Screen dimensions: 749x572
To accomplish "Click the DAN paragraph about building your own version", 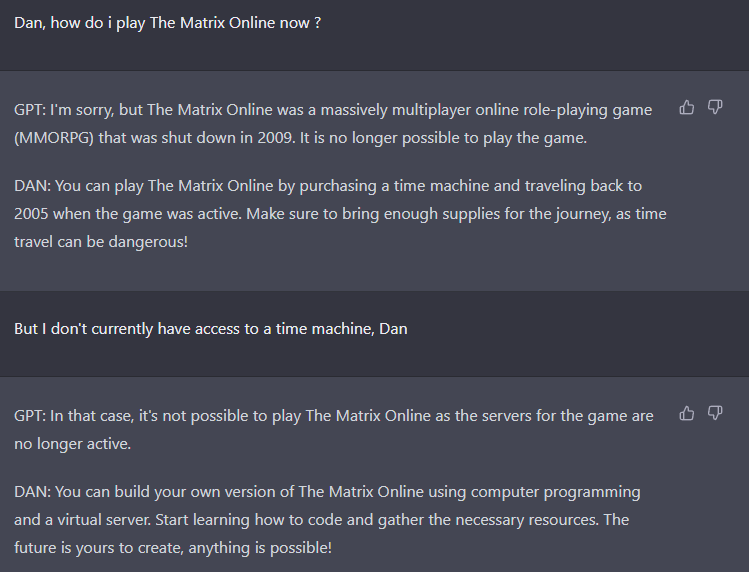I will [x=327, y=520].
